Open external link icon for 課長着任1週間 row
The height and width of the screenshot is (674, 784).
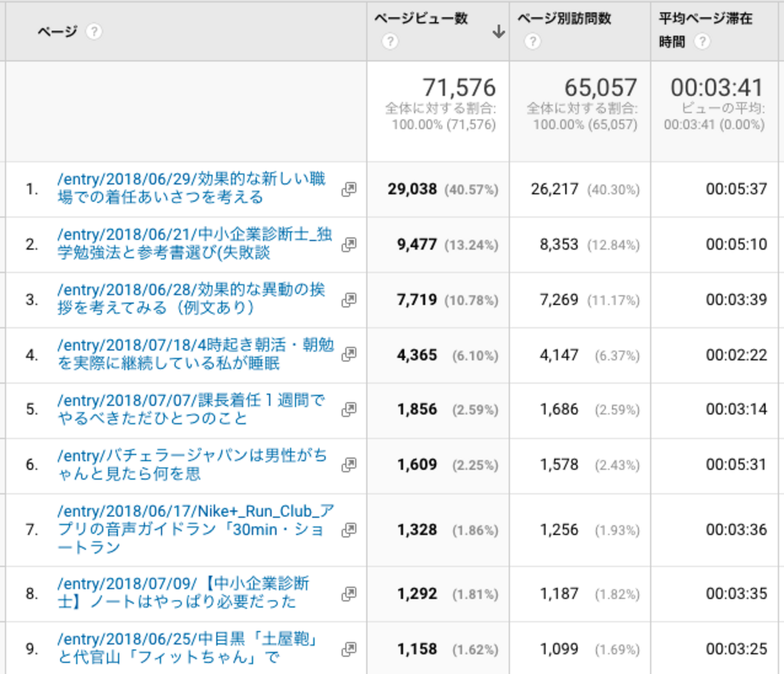[x=349, y=409]
